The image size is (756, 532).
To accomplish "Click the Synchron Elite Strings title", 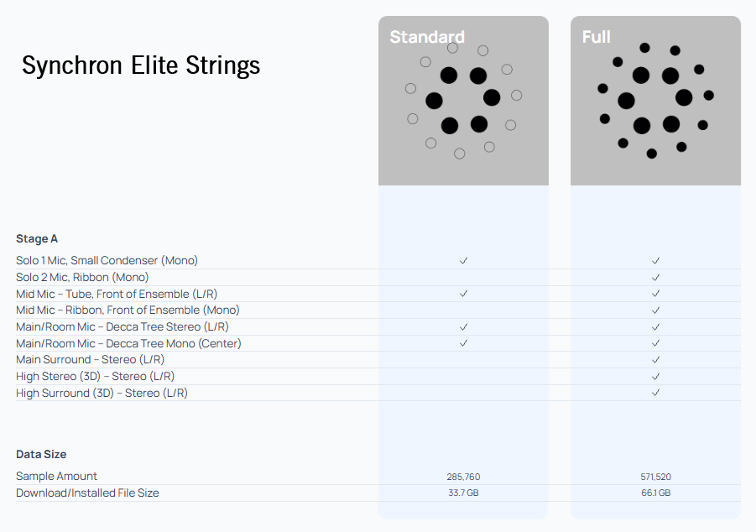I will (141, 65).
